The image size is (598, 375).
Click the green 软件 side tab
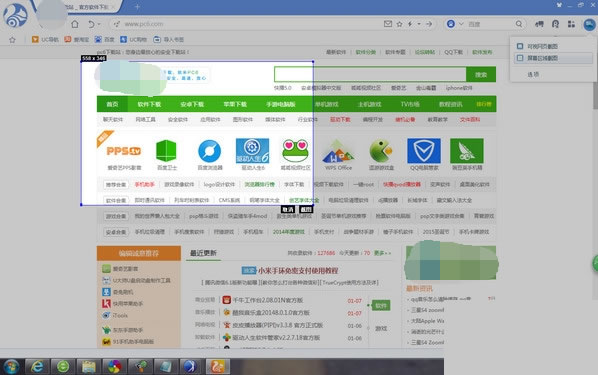tap(381, 306)
